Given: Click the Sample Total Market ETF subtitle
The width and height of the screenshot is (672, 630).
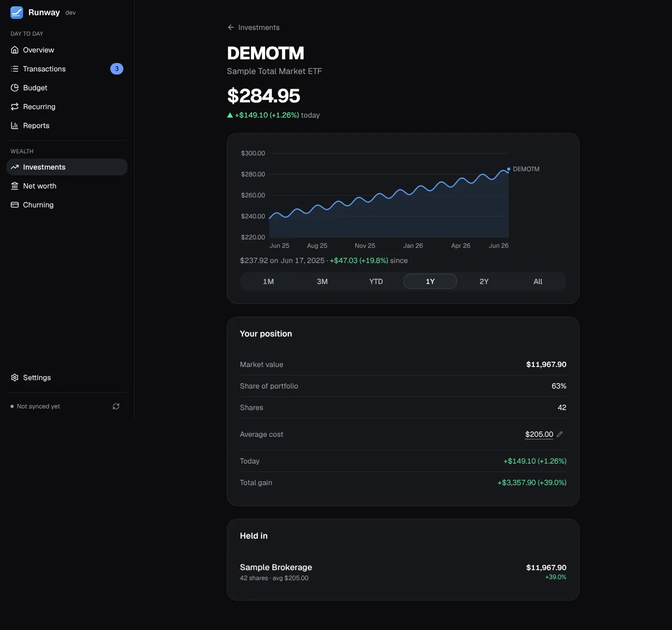Looking at the screenshot, I should click(274, 71).
